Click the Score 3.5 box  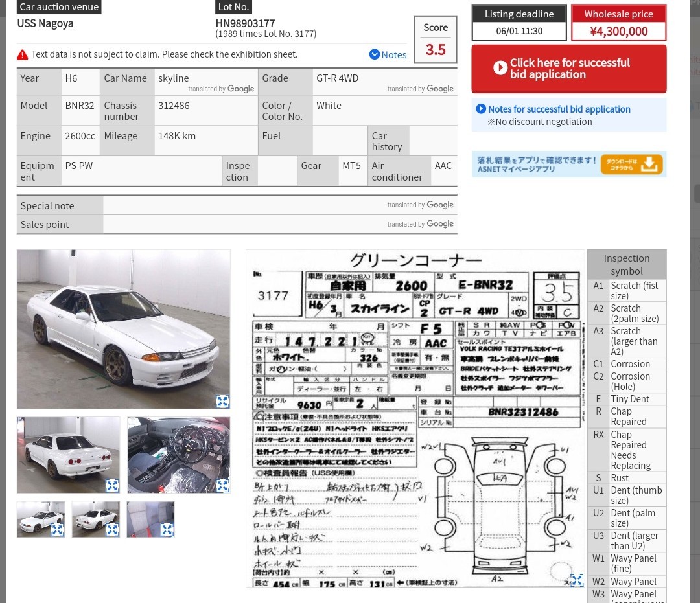(x=436, y=40)
